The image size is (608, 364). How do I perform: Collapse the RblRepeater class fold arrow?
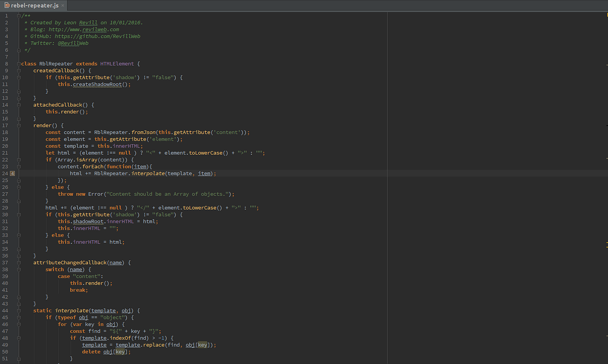pyautogui.click(x=18, y=63)
